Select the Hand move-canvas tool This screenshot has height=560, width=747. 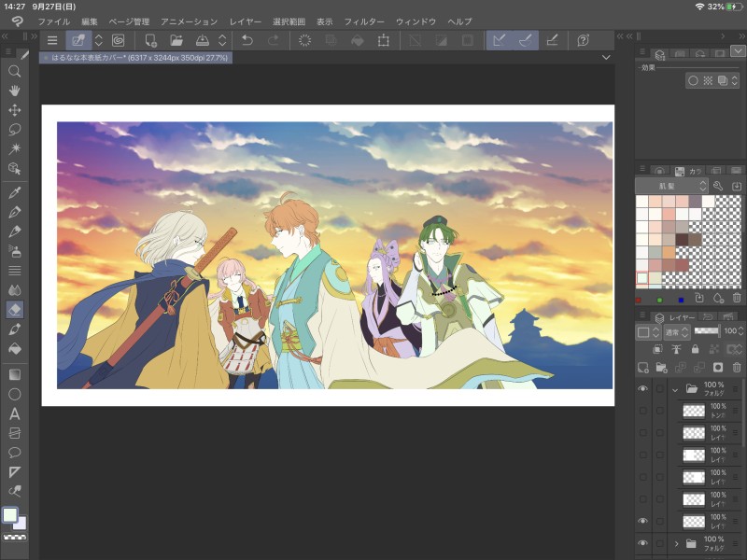(x=14, y=91)
